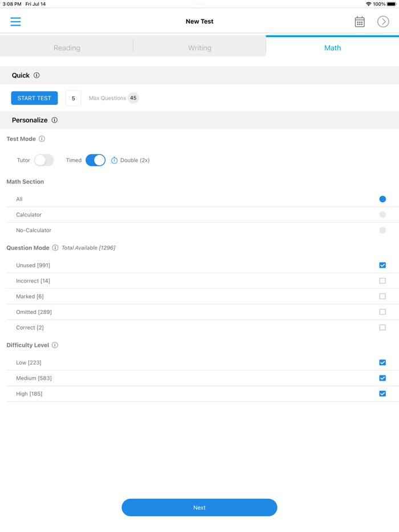Show info for Quick section
This screenshot has height=532, width=399.
click(x=36, y=75)
